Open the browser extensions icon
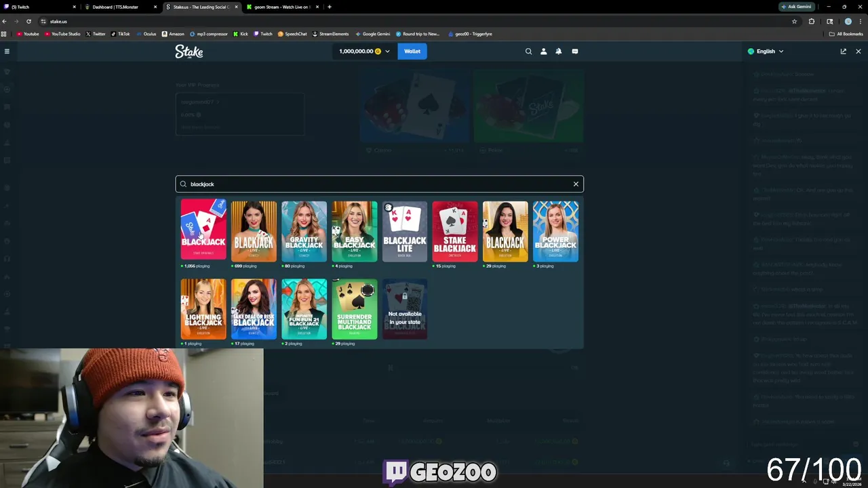This screenshot has width=868, height=488. coord(812,21)
